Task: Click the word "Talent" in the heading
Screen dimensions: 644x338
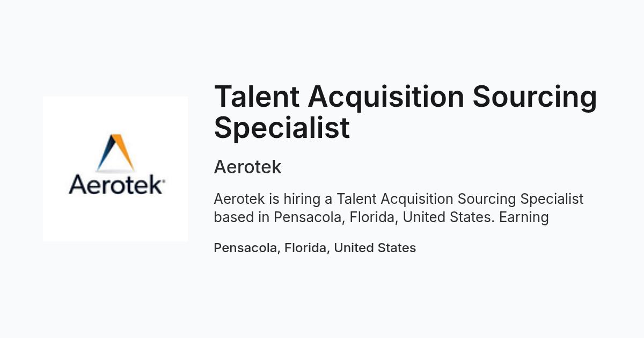Action: click(257, 97)
